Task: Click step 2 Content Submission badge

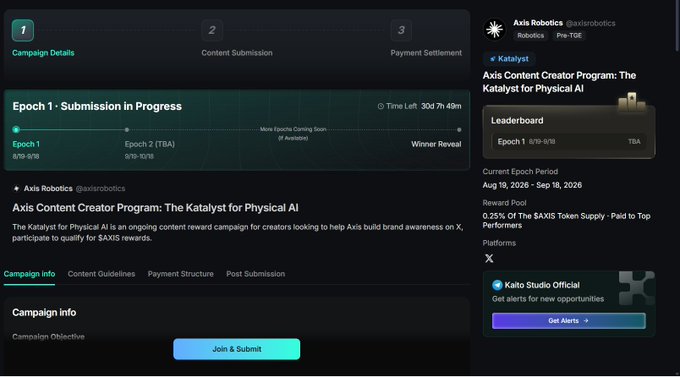Action: [212, 30]
